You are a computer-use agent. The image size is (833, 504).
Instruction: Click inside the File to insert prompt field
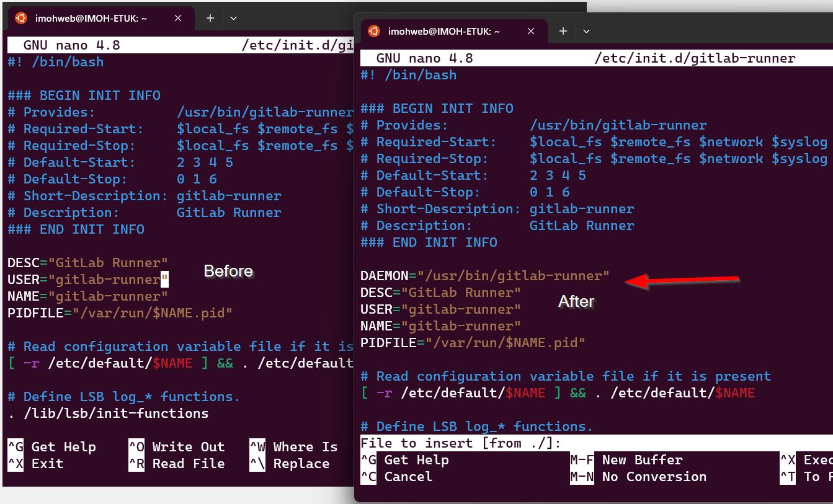click(x=527, y=443)
